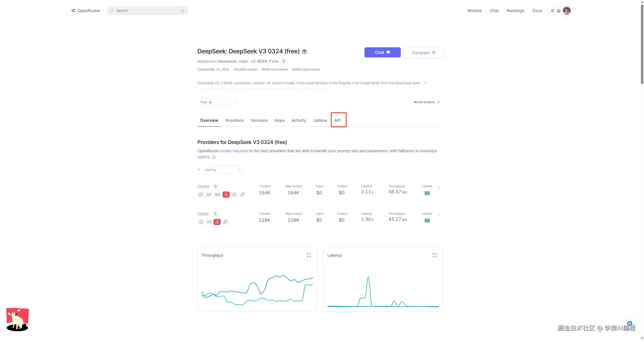Click the purple Chat button
Image resolution: width=644 pixels, height=340 pixels.
tap(382, 52)
